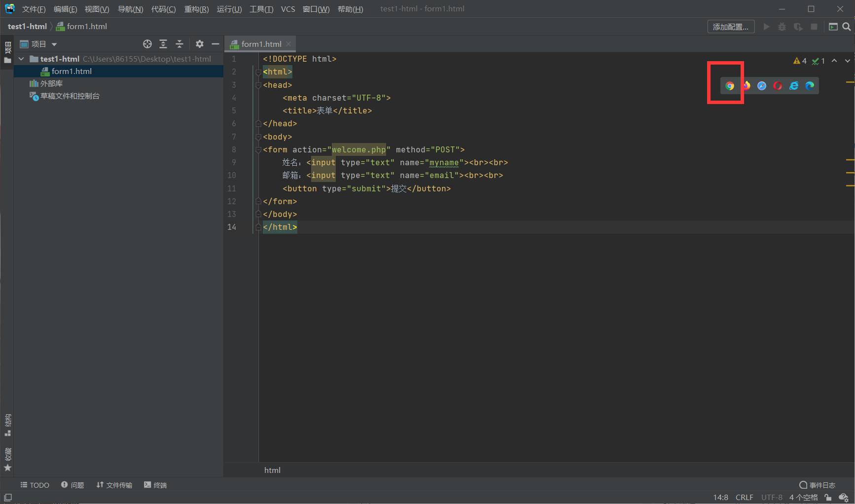Open the project panel settings gear
855x504 pixels.
pyautogui.click(x=199, y=44)
